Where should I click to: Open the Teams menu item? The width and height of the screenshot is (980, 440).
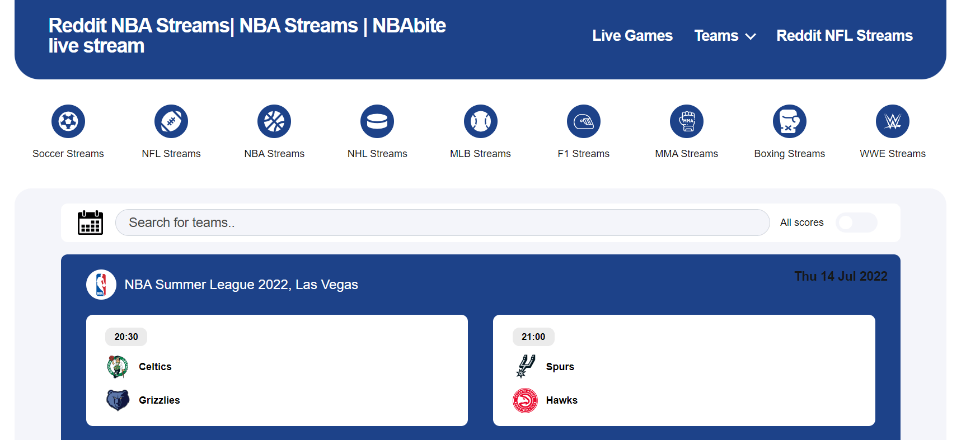coord(716,36)
